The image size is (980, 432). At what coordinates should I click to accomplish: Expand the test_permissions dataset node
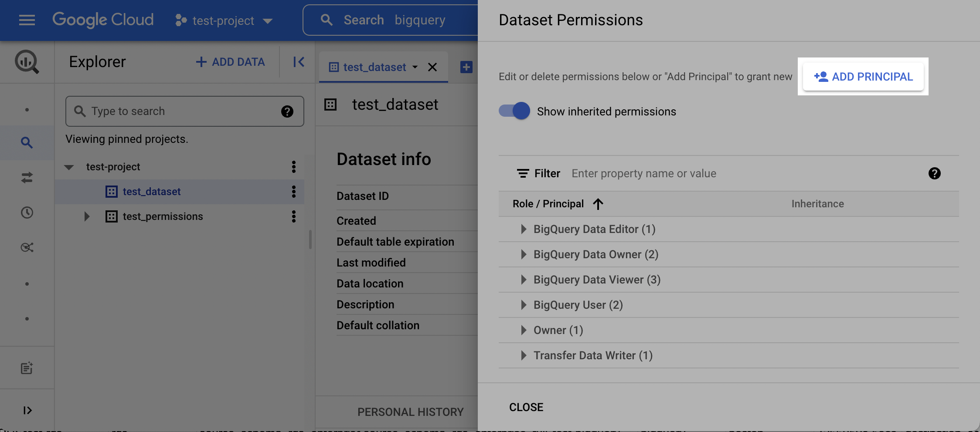click(87, 216)
